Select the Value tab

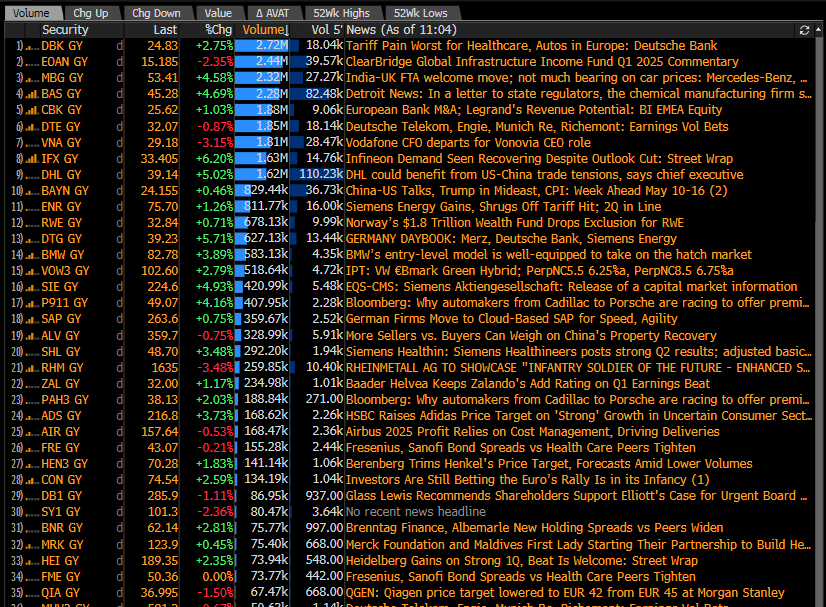click(x=218, y=13)
